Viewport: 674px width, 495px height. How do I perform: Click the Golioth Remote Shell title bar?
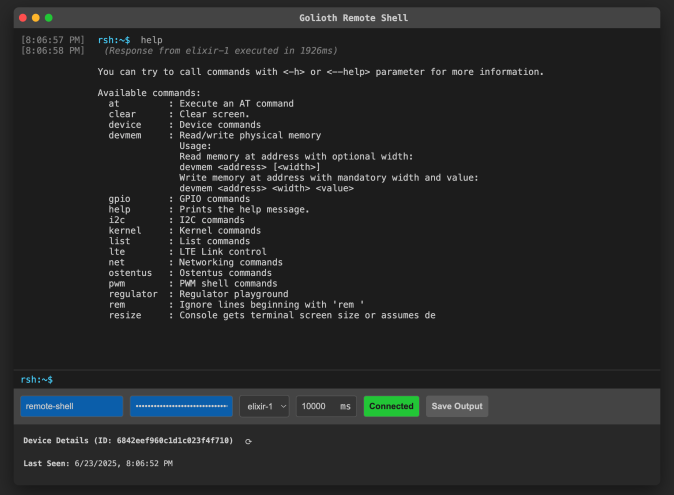pyautogui.click(x=353, y=18)
